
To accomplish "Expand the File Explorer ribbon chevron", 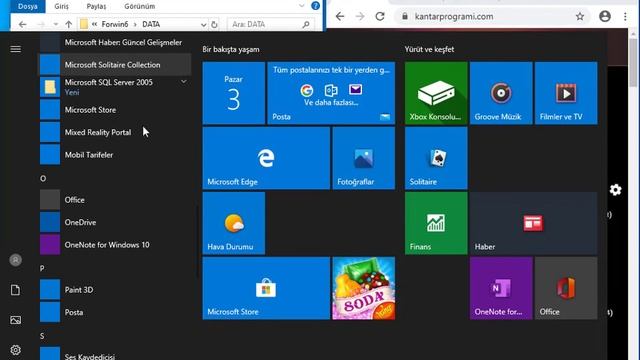I will (302, 6).
